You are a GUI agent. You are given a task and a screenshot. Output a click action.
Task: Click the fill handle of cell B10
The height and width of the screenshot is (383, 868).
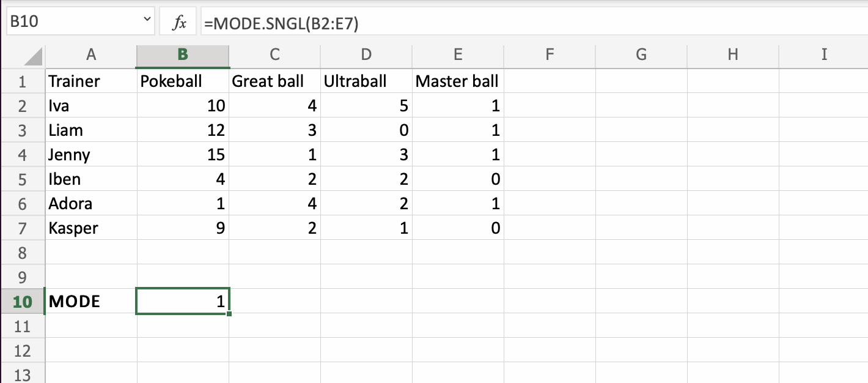pyautogui.click(x=229, y=314)
